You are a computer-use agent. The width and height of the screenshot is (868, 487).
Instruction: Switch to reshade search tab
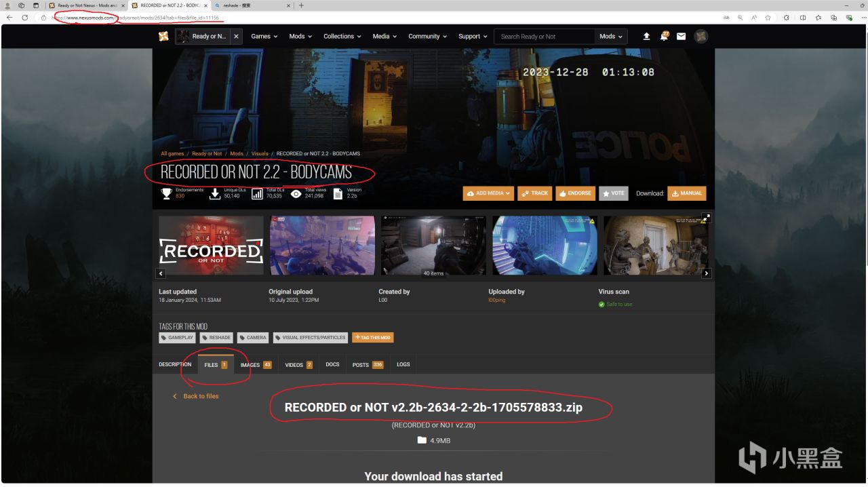tap(251, 5)
